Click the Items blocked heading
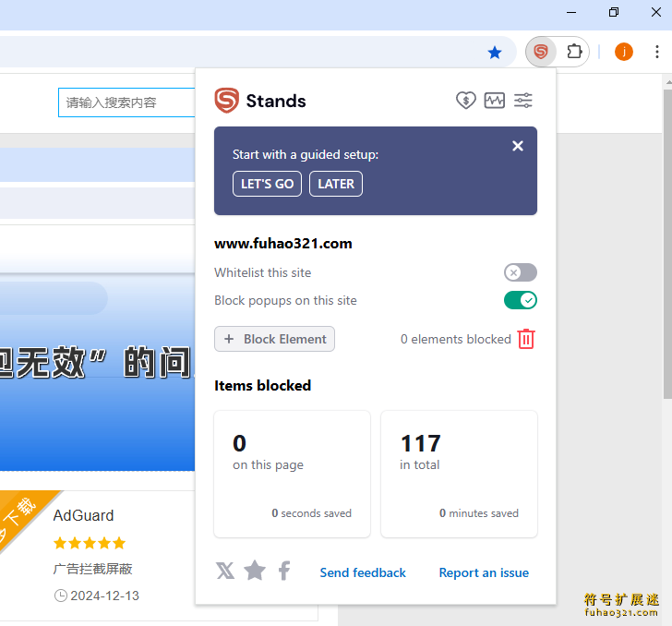 [262, 385]
